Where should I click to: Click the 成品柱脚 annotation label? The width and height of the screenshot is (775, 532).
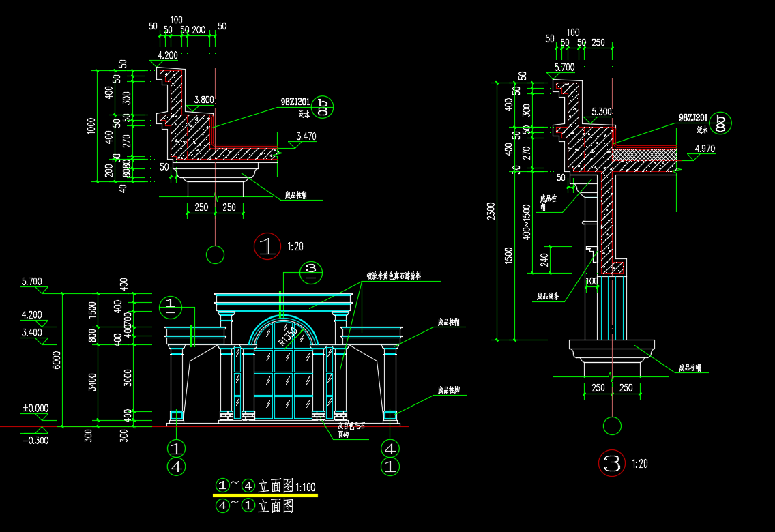(448, 390)
